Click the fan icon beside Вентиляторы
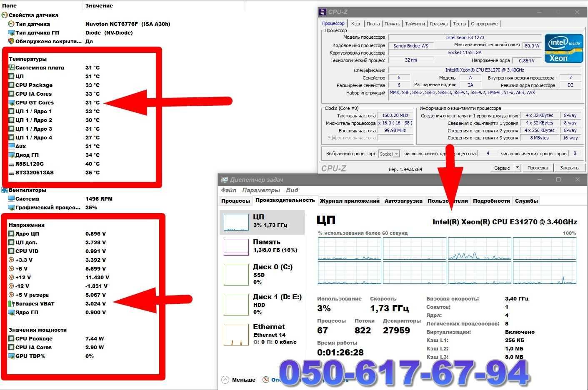588x390 pixels. [5, 190]
